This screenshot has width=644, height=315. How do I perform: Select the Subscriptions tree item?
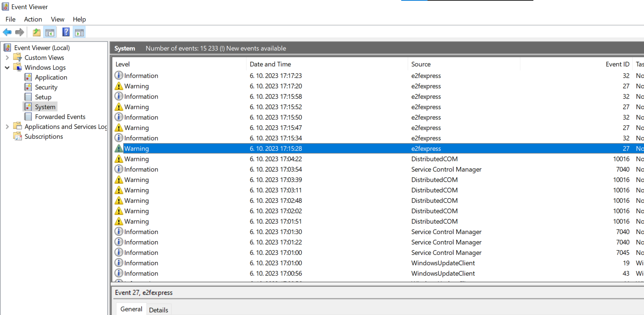[x=43, y=137]
